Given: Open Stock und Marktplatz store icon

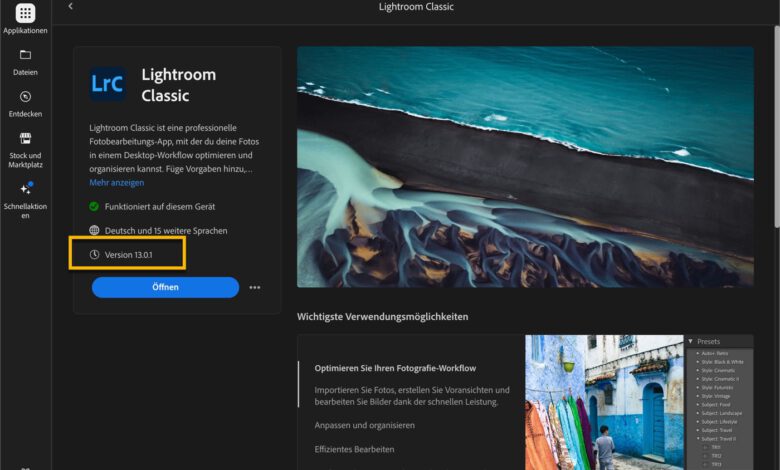Looking at the screenshot, I should click(x=25, y=138).
